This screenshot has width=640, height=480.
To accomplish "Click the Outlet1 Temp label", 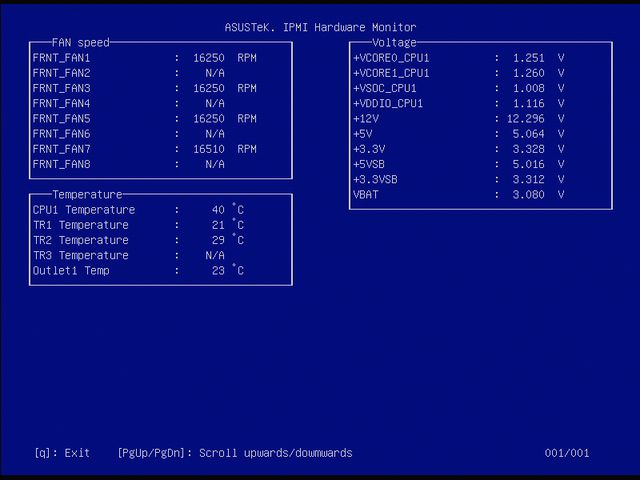I will (71, 271).
